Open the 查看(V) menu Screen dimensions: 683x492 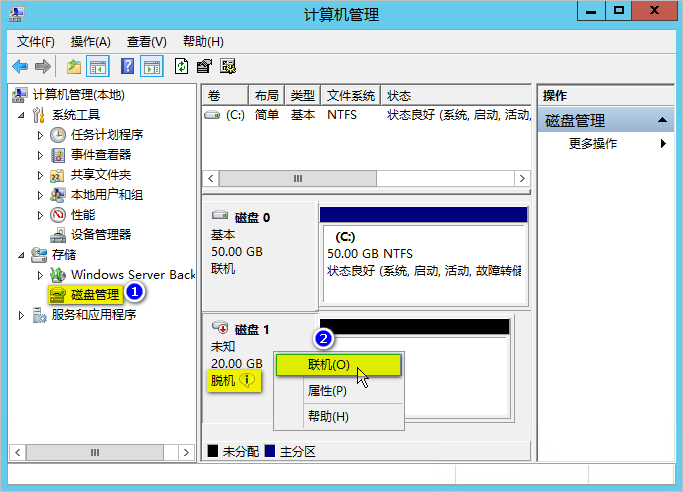pos(146,42)
